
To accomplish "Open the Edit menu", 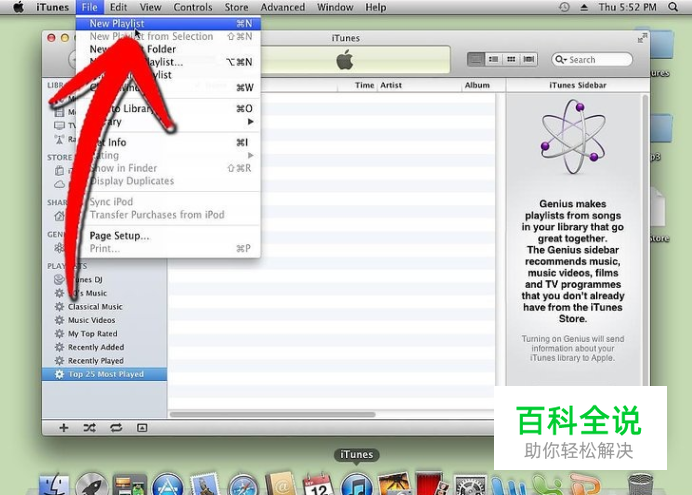I will (118, 7).
